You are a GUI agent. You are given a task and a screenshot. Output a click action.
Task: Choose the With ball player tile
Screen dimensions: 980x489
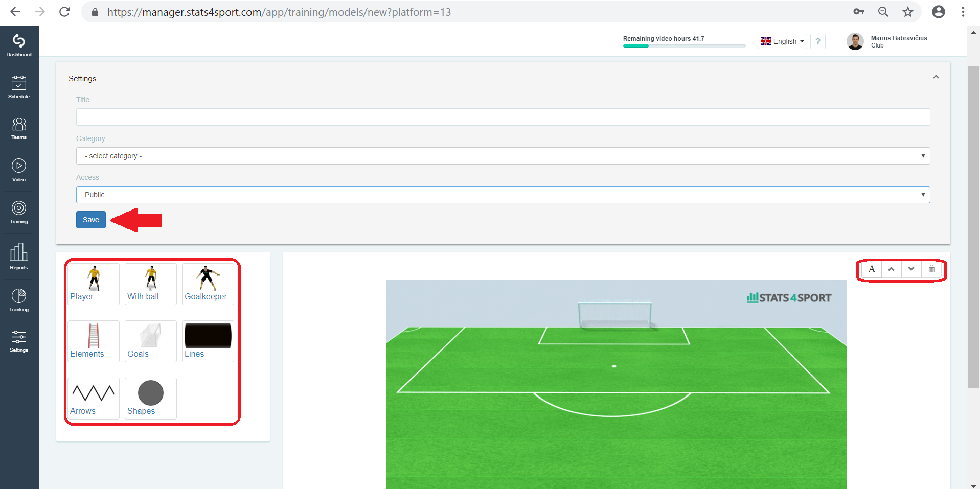151,284
